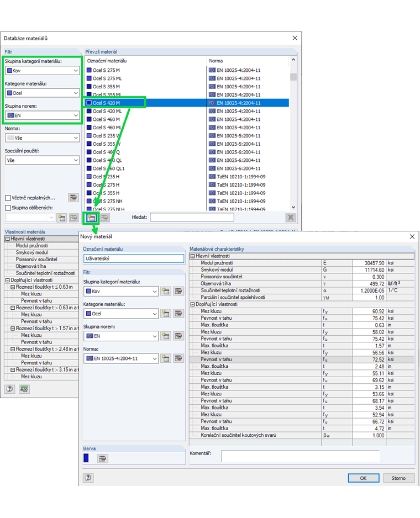Collapse Hlavní vlastnosti in Vlastnosti materiálu panel

click(x=8, y=239)
